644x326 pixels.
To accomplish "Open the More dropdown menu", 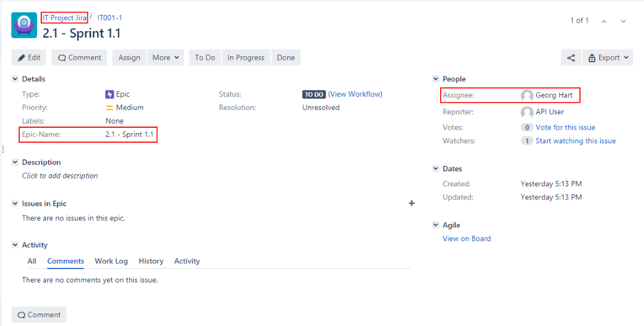I will tap(165, 58).
